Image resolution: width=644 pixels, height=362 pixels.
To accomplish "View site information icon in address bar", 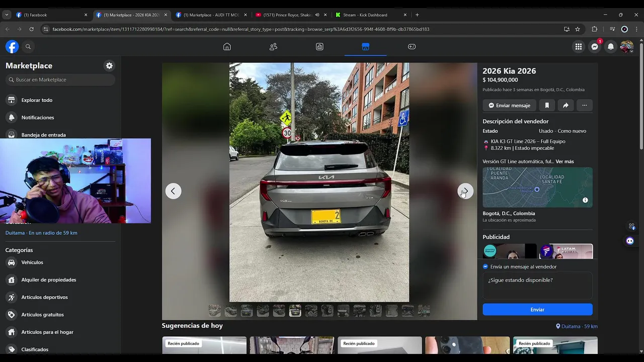I will click(46, 29).
